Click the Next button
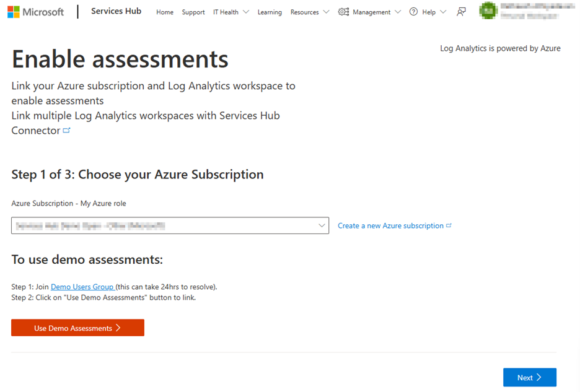Image resolution: width=580 pixels, height=392 pixels. [x=530, y=377]
